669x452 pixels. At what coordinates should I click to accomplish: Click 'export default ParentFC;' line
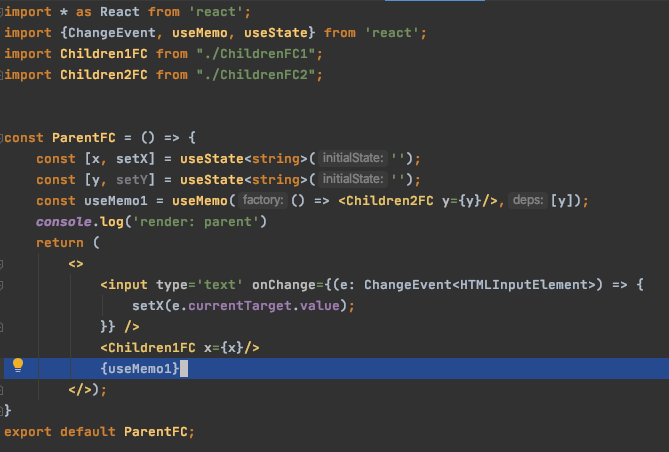pyautogui.click(x=99, y=432)
